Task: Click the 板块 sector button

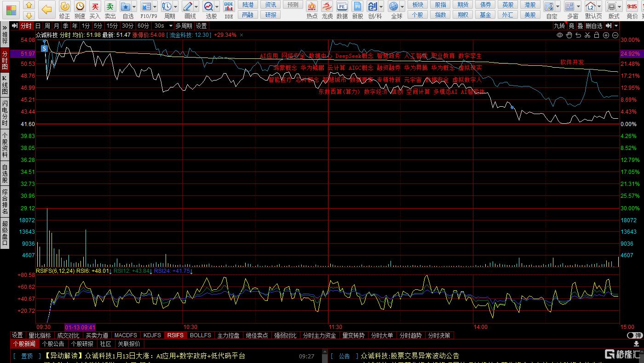Action: coord(418,5)
